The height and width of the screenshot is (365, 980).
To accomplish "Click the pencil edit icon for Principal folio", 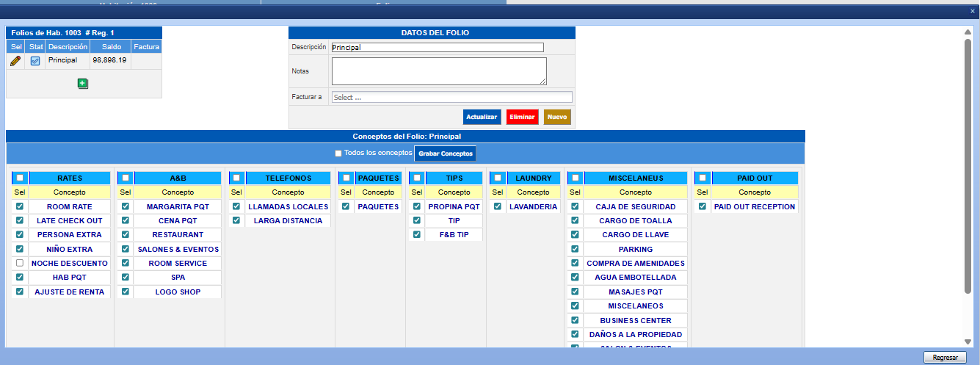I will [x=15, y=61].
